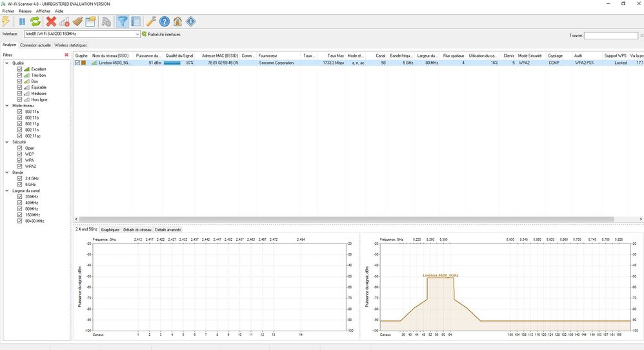The image size is (644, 350).
Task: Collapse the Sécurité filter group
Action: coord(6,142)
